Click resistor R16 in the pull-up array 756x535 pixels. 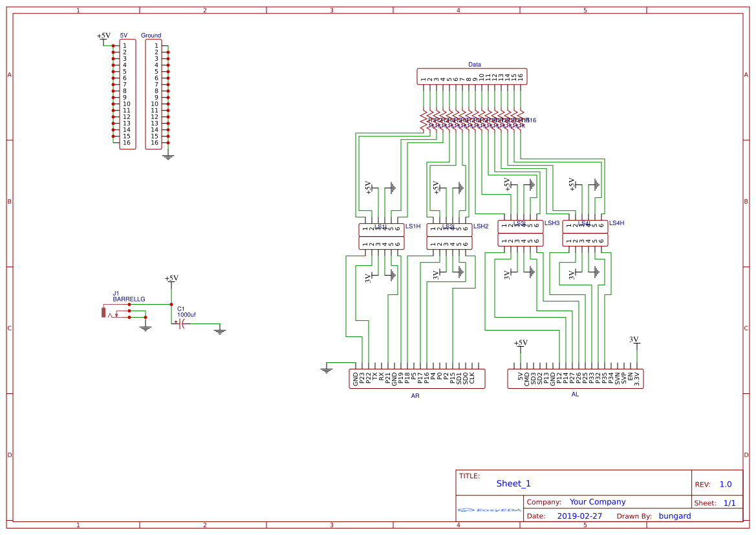pyautogui.click(x=521, y=120)
